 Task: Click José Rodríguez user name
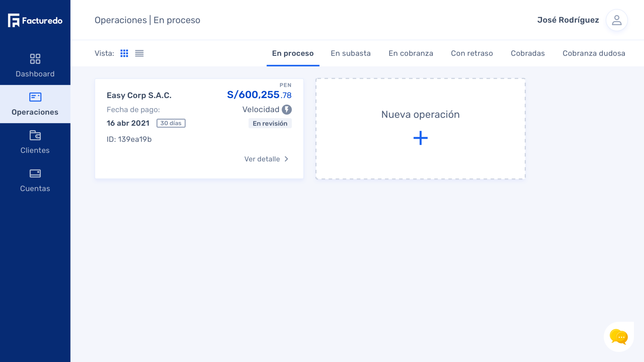coord(568,20)
